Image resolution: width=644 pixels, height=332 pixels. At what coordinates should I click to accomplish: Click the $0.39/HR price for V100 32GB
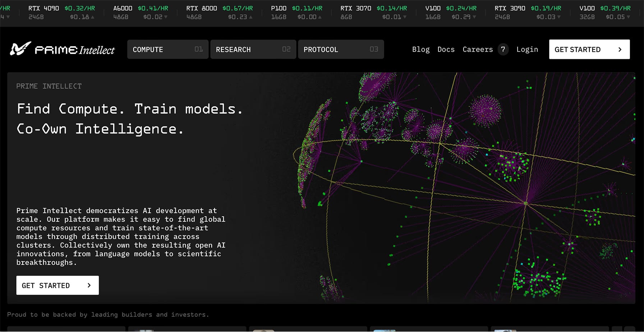coord(616,8)
